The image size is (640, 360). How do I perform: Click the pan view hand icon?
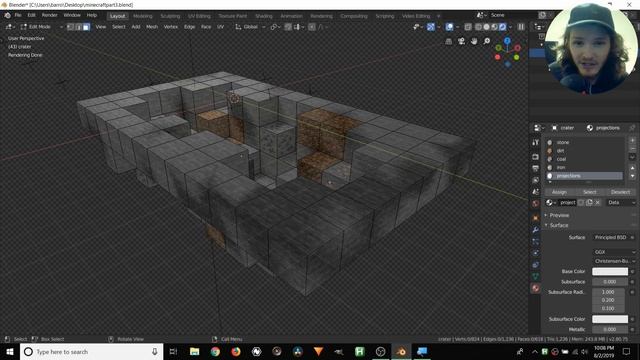point(474,41)
